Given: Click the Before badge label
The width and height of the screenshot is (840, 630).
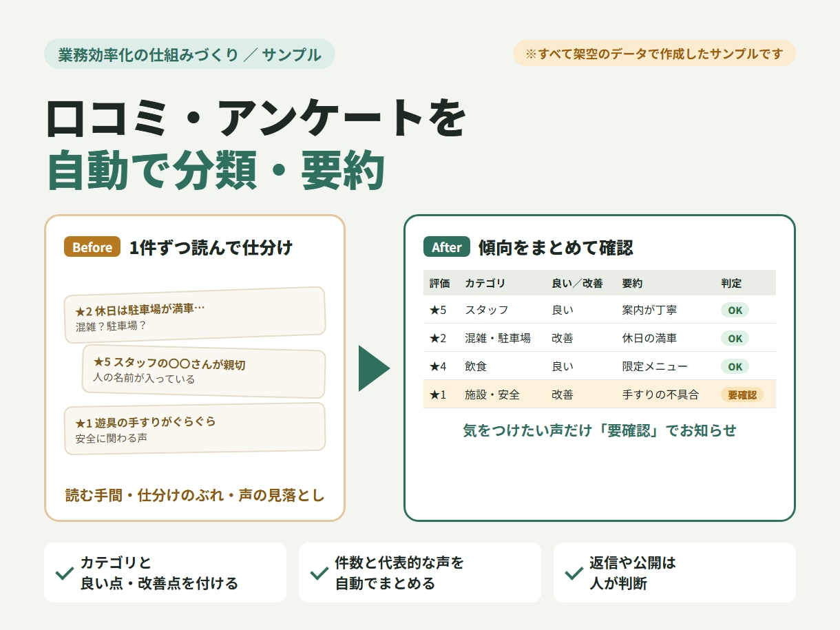Looking at the screenshot, I should [x=92, y=247].
